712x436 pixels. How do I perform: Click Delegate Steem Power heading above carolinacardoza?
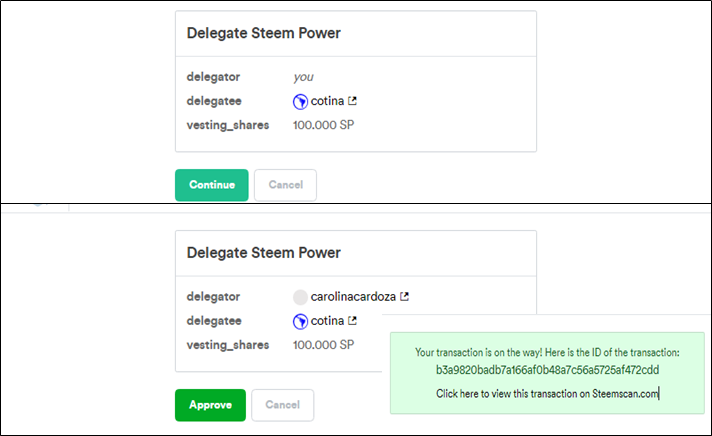[x=264, y=253]
